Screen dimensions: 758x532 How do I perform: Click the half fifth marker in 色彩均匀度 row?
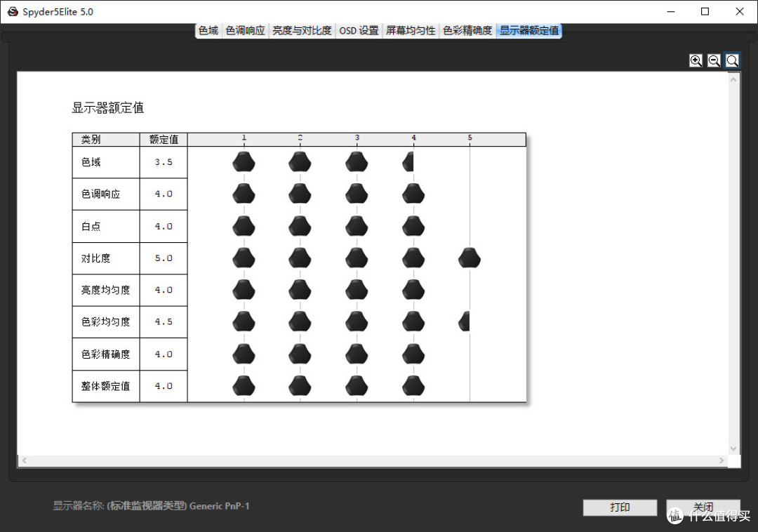coord(464,321)
